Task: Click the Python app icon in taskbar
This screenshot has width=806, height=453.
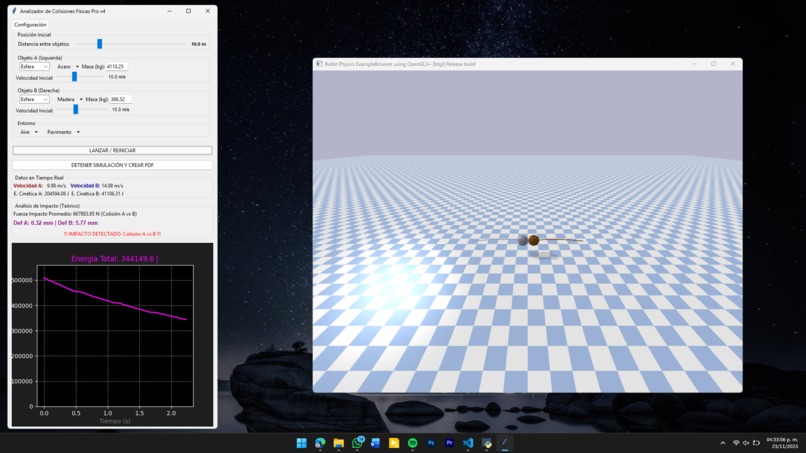Action: 486,443
